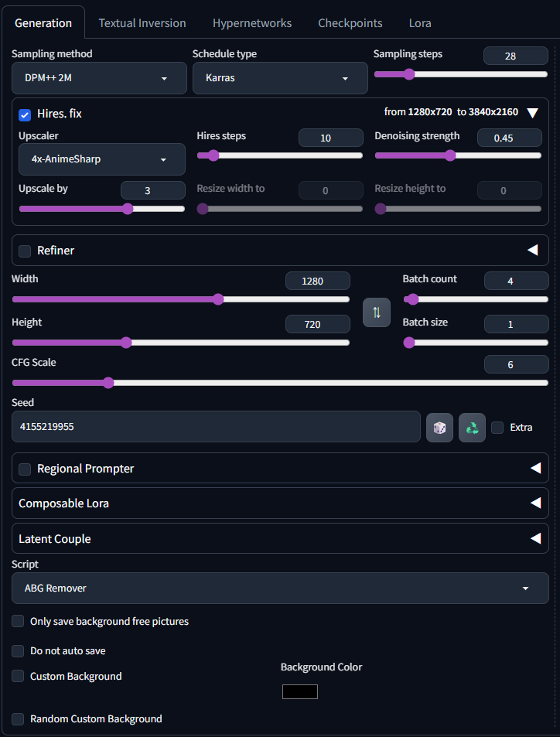
Task: Open the Sampling method dropdown
Action: coord(100,78)
